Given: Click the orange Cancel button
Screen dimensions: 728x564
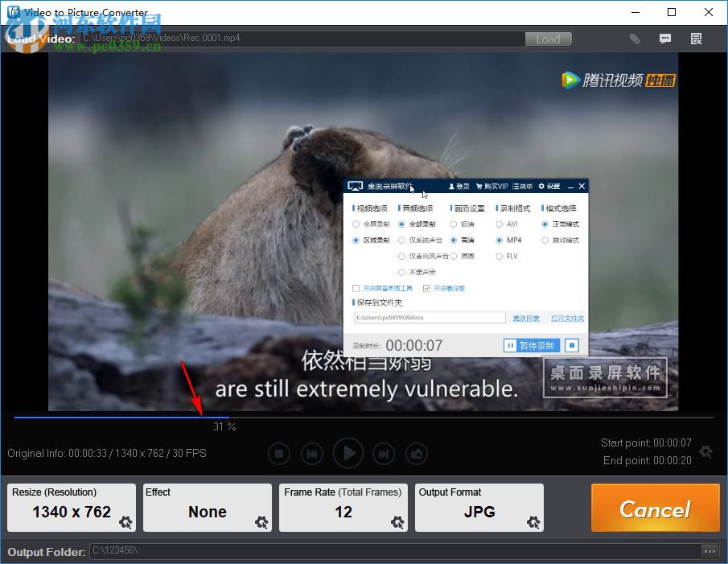Looking at the screenshot, I should (655, 508).
